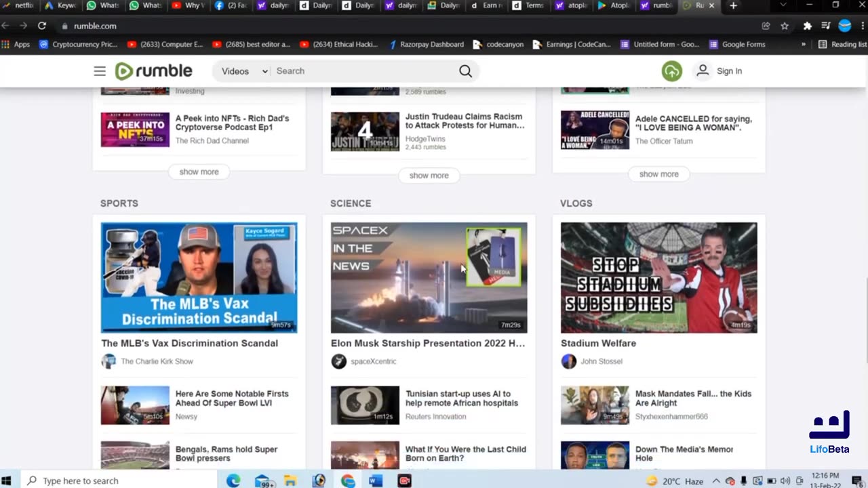This screenshot has width=868, height=488.
Task: Switch to the Terms browser tab
Action: tap(529, 5)
